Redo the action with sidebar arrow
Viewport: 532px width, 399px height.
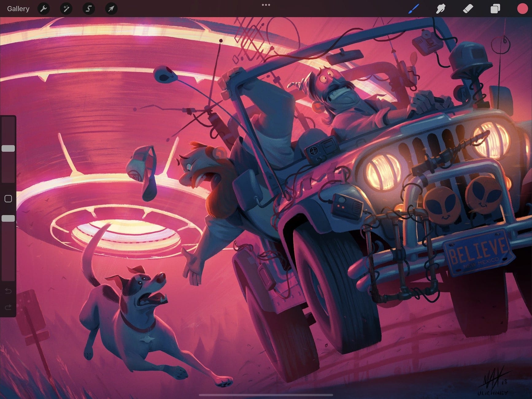pos(8,307)
